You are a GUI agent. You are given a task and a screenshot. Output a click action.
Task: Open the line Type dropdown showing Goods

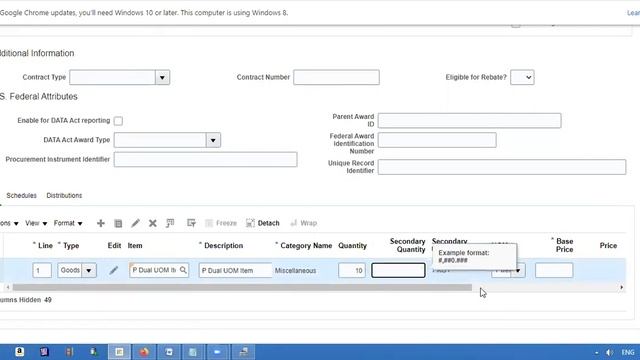point(89,270)
